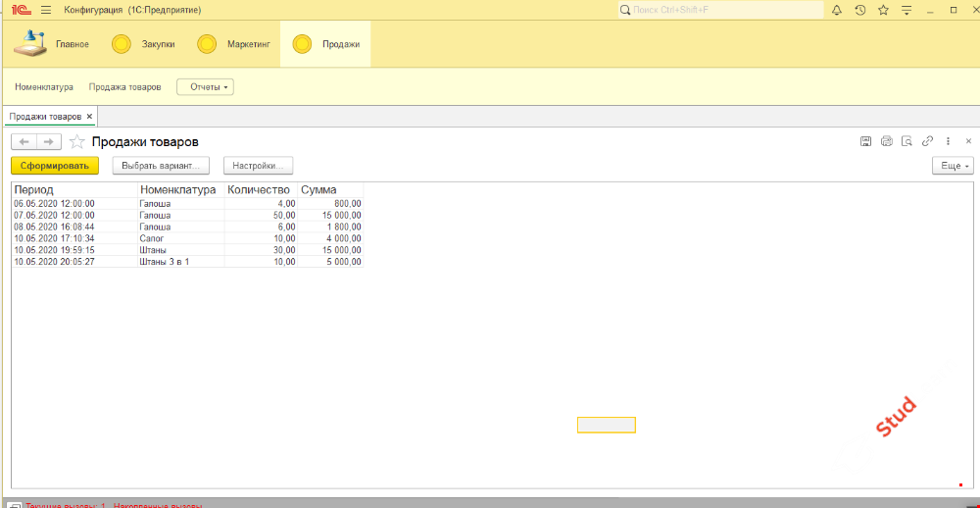Open the Номенклатура link
The image size is (980, 508).
click(44, 87)
